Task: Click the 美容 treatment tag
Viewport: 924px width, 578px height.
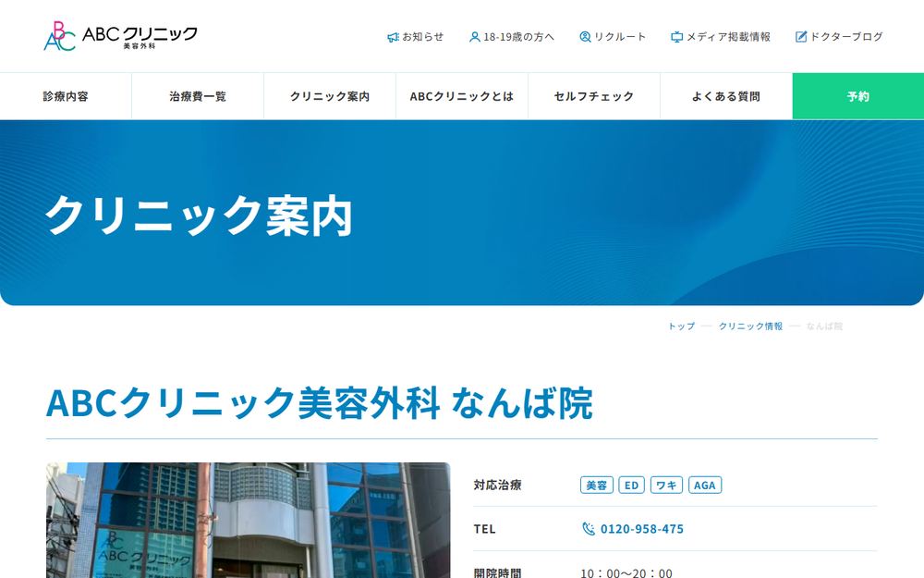Action: point(596,485)
